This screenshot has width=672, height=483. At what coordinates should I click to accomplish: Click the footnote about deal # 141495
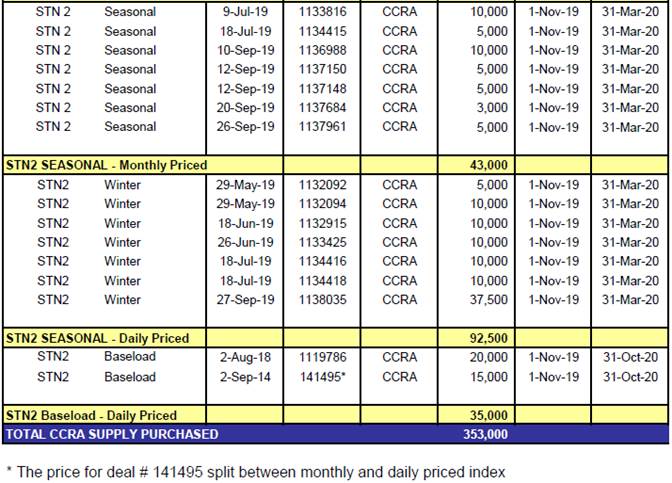[256, 472]
